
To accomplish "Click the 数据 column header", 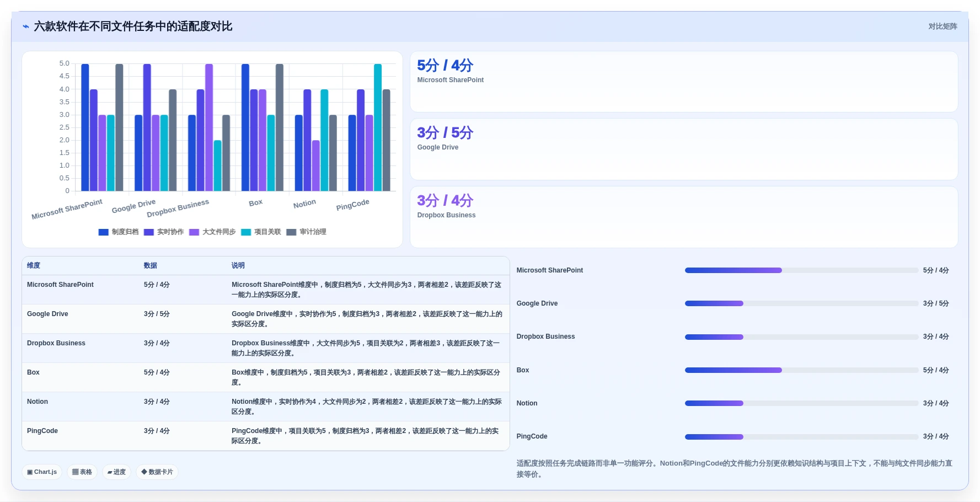I will pyautogui.click(x=151, y=265).
